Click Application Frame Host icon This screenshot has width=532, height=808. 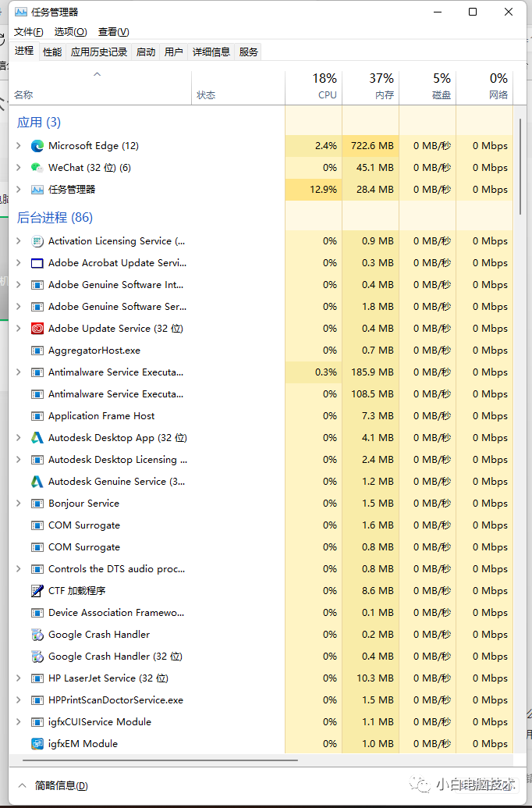pyautogui.click(x=37, y=416)
